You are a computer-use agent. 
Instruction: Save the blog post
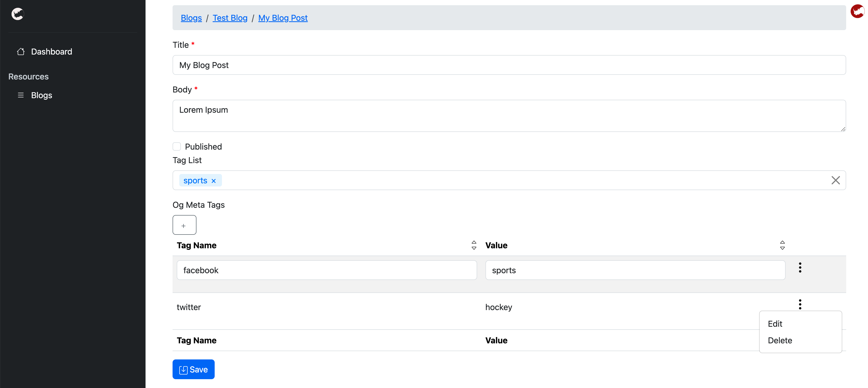click(x=193, y=370)
